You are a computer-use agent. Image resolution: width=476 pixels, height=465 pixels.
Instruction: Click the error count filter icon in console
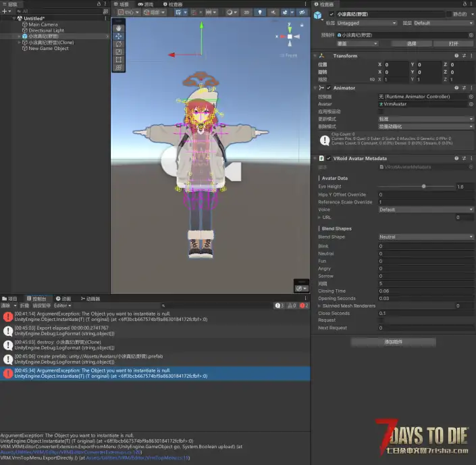(x=305, y=305)
